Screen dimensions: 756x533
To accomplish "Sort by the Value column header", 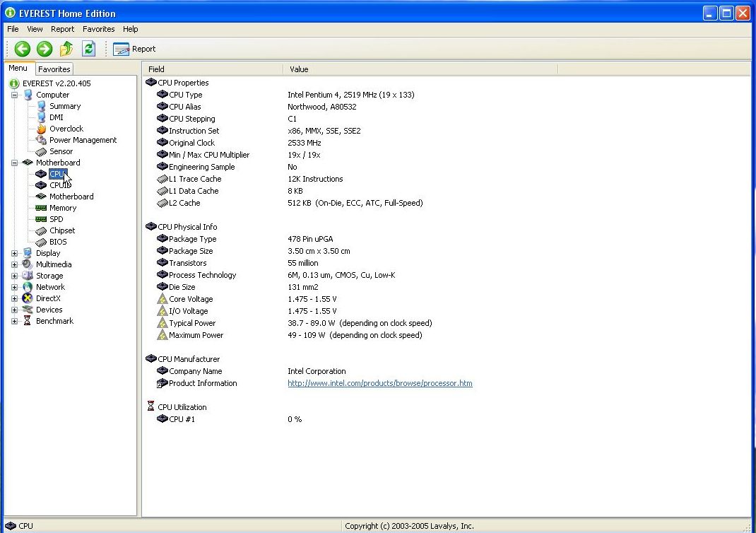I will point(420,69).
